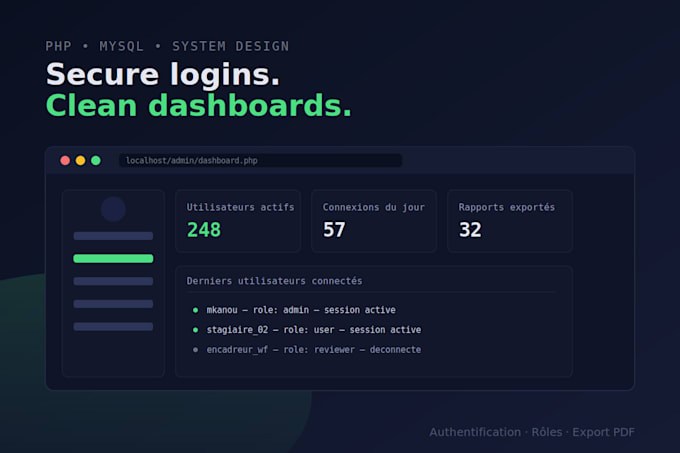Click the Derniers utilisateurs connectés heading
680x453 pixels.
coord(274,281)
